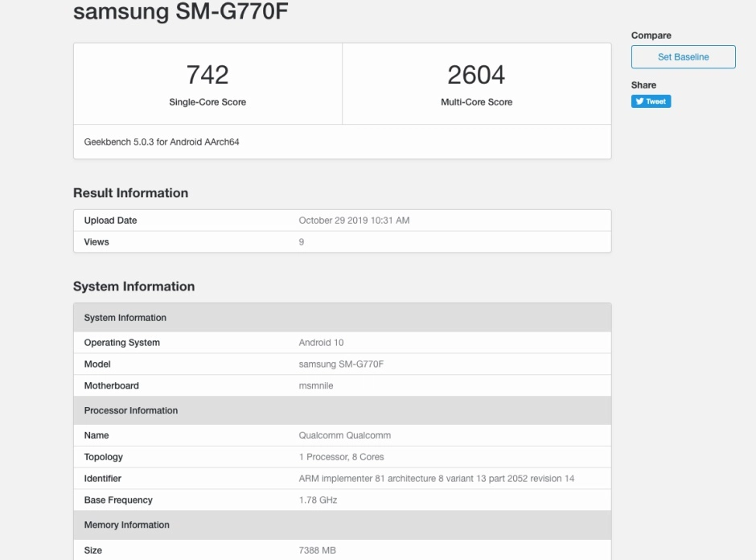Click the Geekbench 5.0.3 version text
This screenshot has height=560, width=756.
162,142
